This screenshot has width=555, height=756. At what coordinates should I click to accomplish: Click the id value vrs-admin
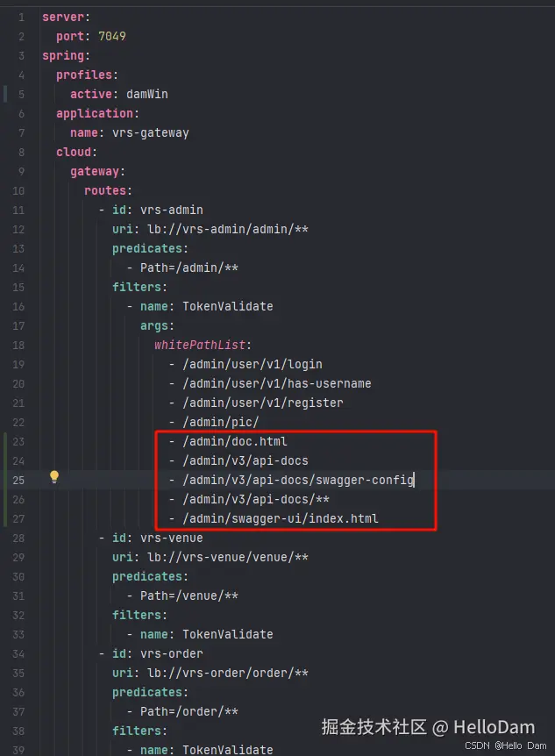click(172, 210)
